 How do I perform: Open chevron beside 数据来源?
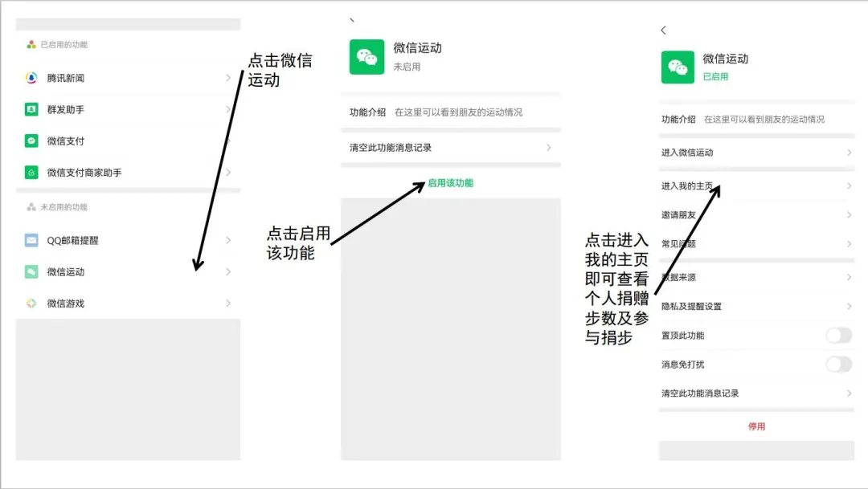click(x=850, y=277)
